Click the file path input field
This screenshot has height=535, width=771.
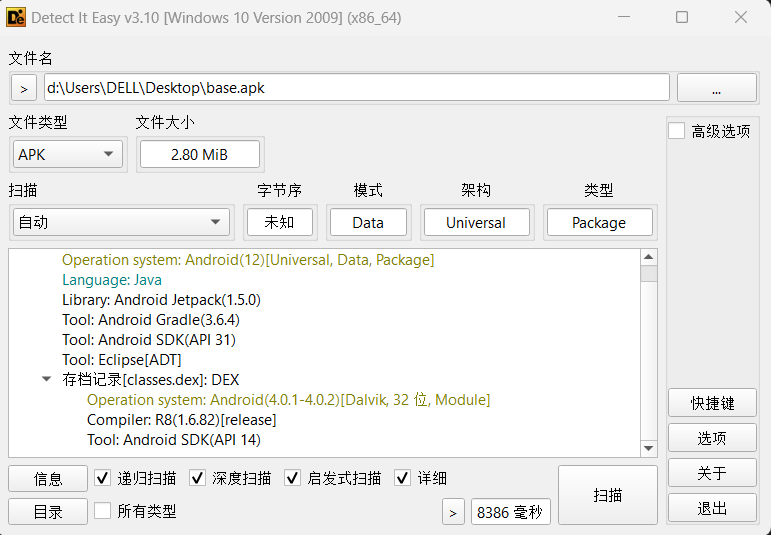click(x=356, y=88)
